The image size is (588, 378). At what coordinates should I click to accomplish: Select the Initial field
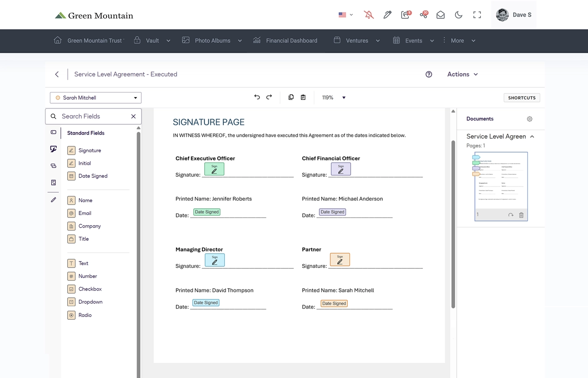point(79,163)
